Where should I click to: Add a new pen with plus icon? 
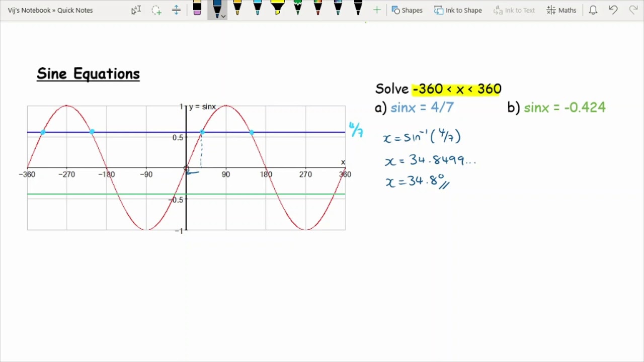click(x=377, y=10)
